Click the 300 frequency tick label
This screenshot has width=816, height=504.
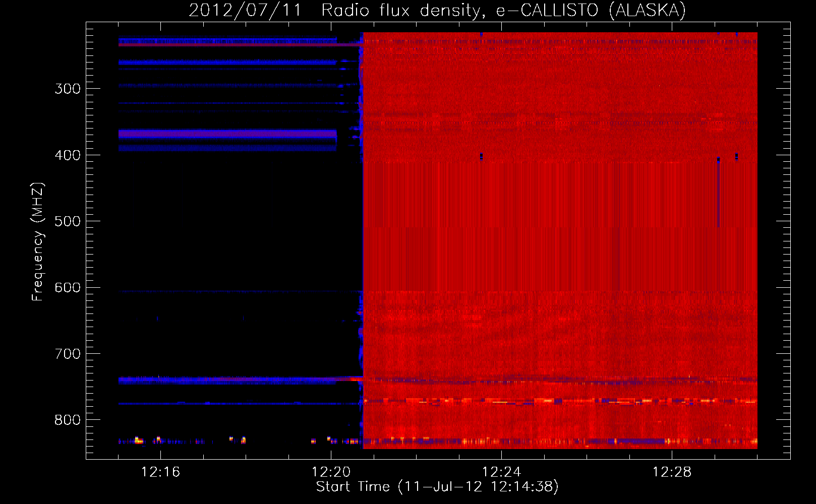(x=68, y=89)
